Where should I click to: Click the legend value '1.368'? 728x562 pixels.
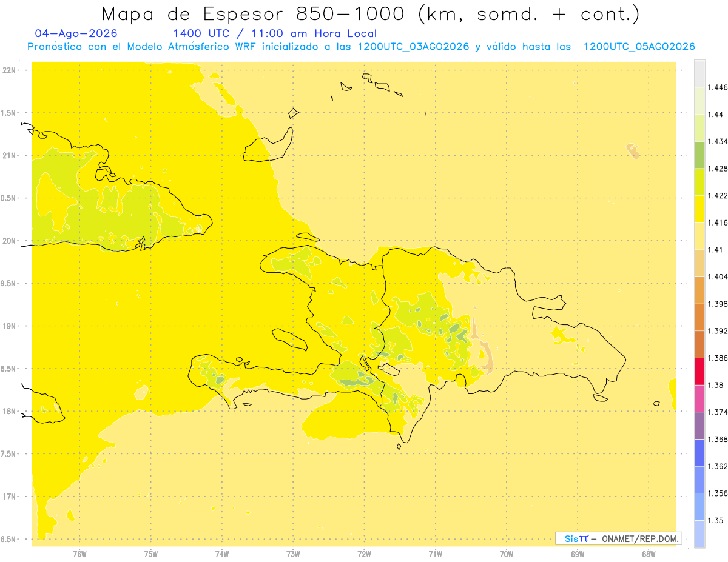point(719,439)
